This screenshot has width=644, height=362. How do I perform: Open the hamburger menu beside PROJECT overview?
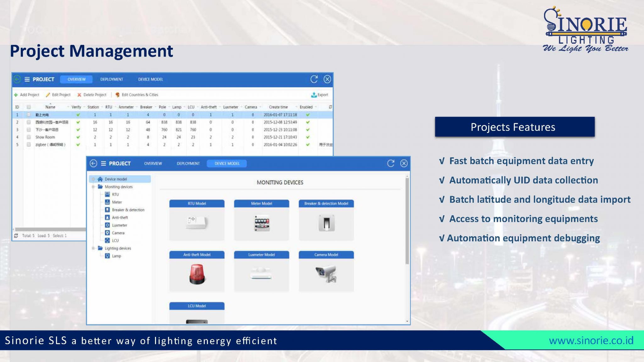pyautogui.click(x=27, y=79)
